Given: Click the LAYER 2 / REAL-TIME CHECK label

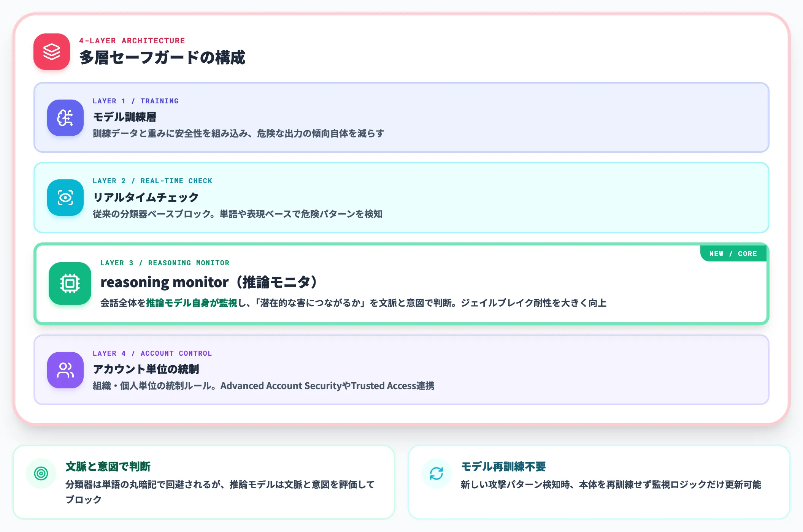Looking at the screenshot, I should [x=152, y=181].
